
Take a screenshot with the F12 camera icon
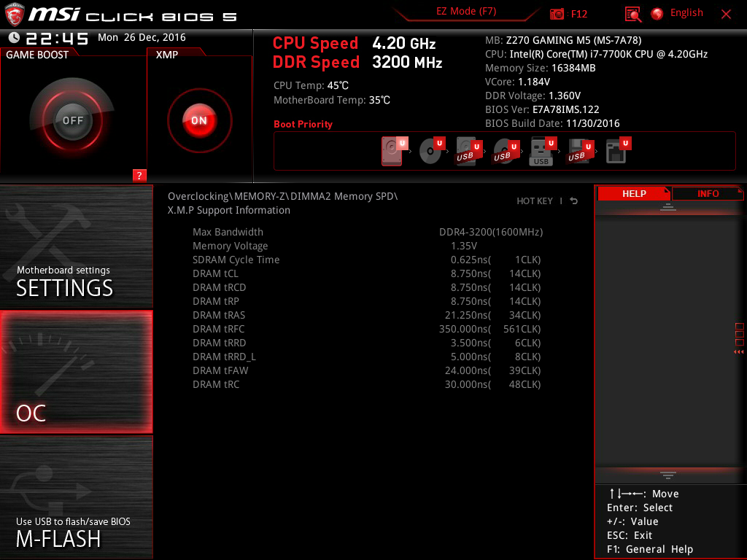[x=557, y=14]
